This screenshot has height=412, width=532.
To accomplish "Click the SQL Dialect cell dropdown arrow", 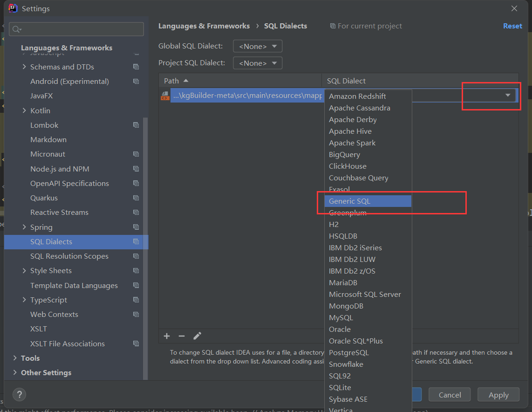I will coord(508,96).
